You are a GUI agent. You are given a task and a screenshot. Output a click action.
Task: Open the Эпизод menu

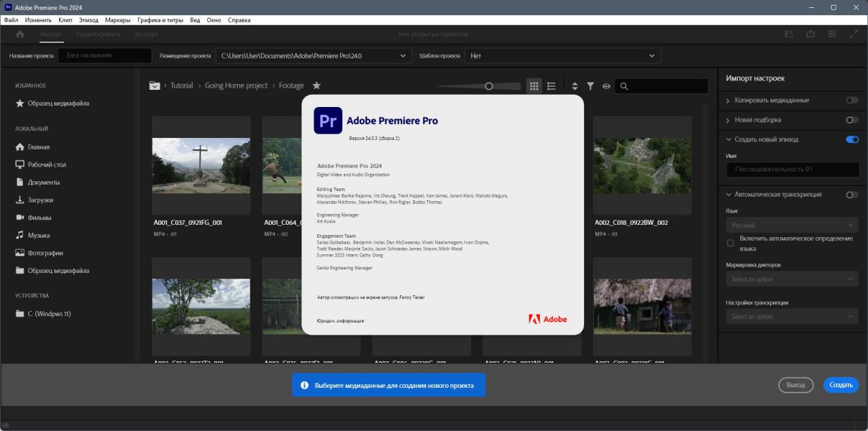[x=88, y=20]
